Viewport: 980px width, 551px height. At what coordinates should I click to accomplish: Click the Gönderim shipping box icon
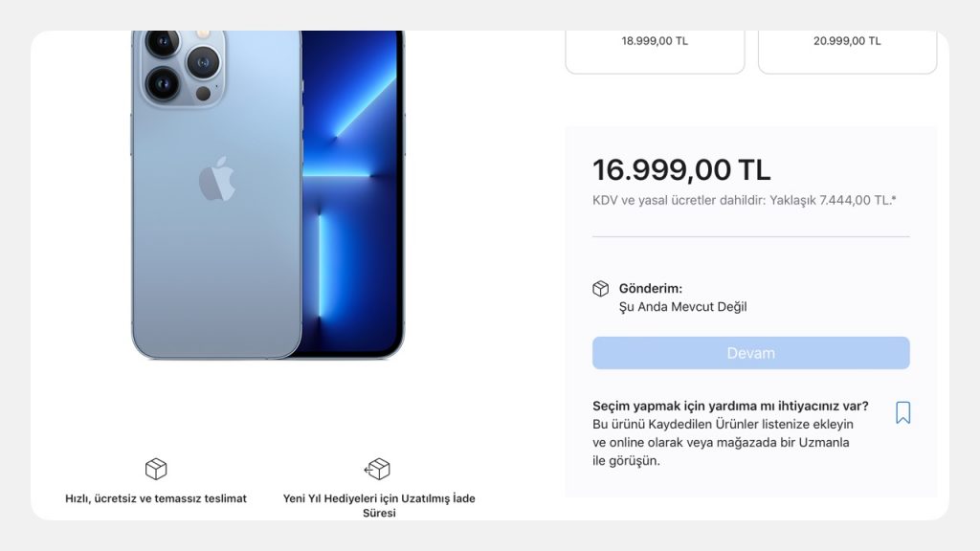pyautogui.click(x=600, y=289)
